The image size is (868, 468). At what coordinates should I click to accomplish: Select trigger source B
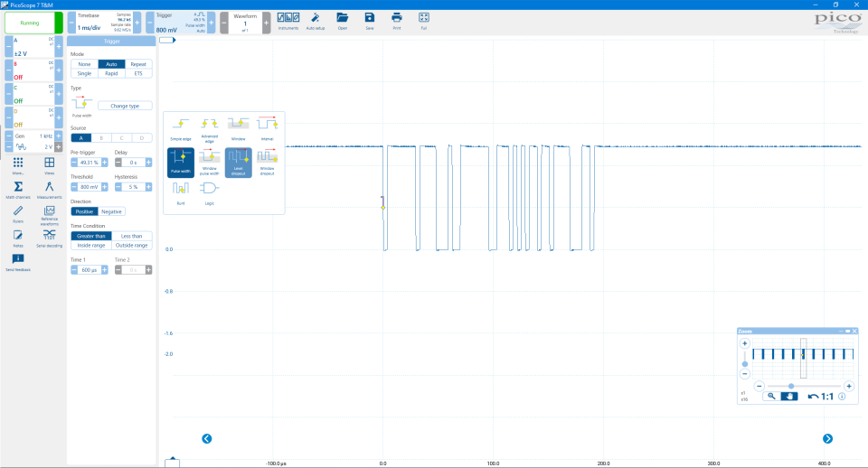coord(101,137)
